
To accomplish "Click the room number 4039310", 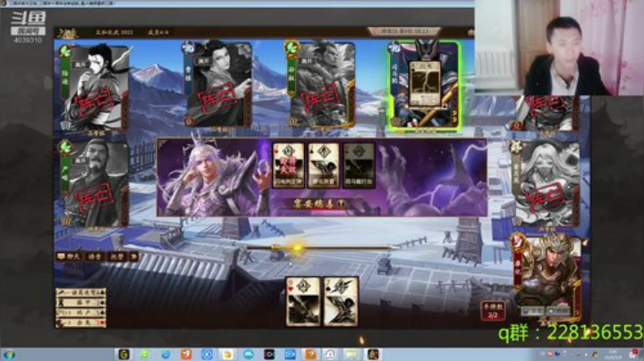I will pyautogui.click(x=28, y=40).
